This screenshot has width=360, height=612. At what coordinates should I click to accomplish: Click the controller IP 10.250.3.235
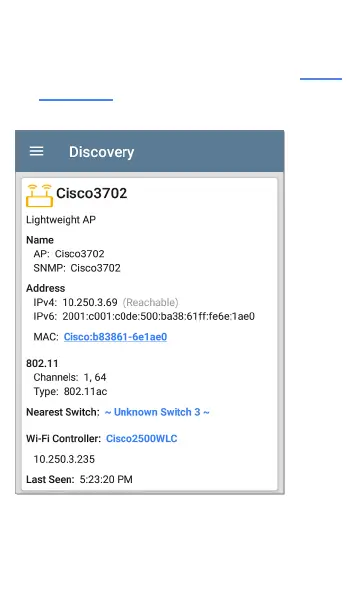coord(64,459)
